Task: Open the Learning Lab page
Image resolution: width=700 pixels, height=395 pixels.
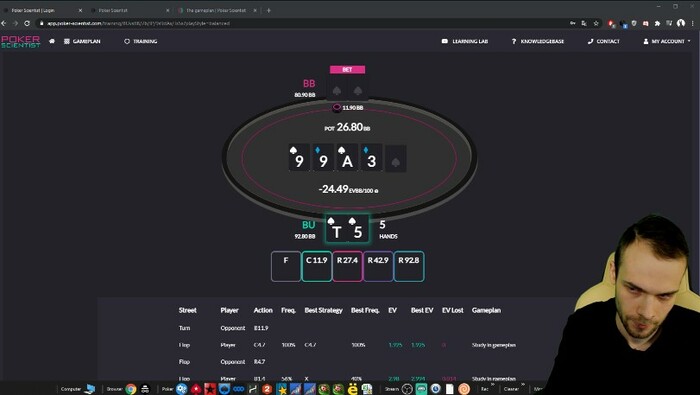Action: [465, 41]
